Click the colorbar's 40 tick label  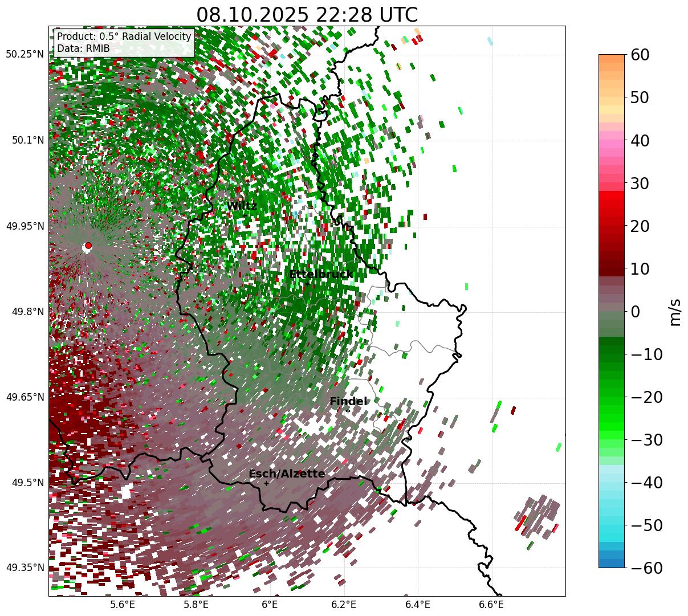click(x=639, y=140)
